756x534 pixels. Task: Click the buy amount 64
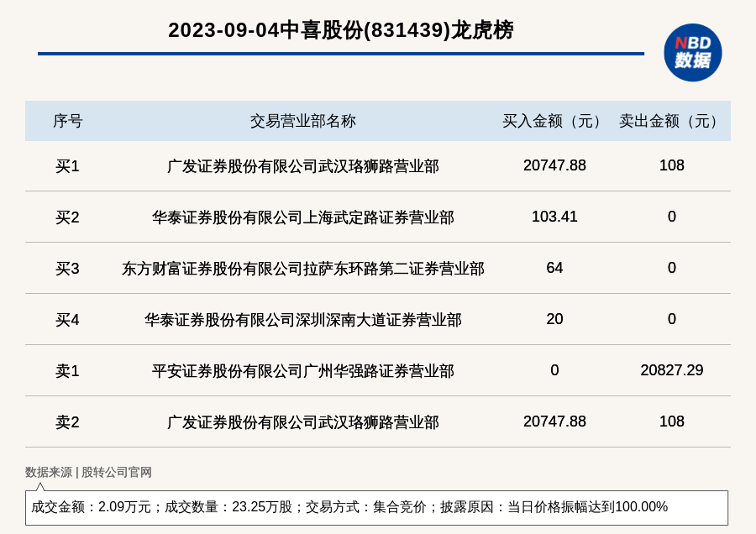(x=554, y=268)
